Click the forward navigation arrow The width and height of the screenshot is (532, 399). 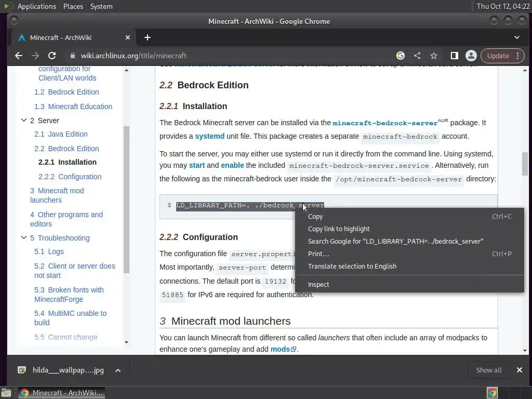[35, 56]
